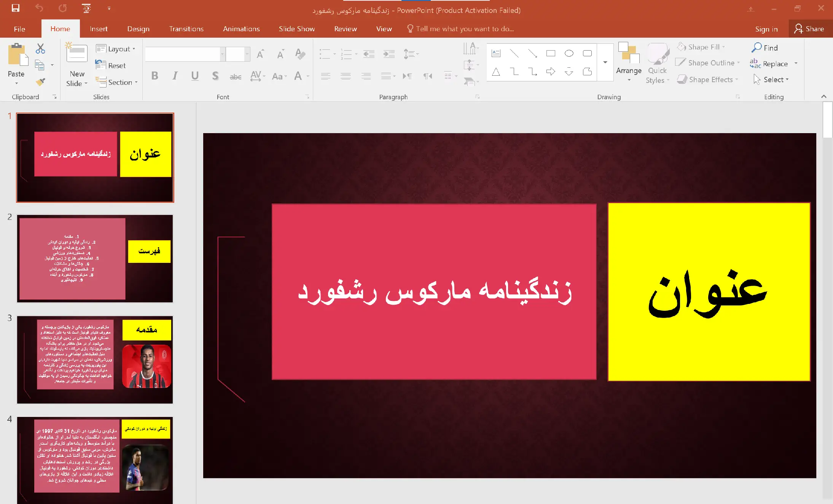
Task: Center align the text
Action: click(346, 76)
